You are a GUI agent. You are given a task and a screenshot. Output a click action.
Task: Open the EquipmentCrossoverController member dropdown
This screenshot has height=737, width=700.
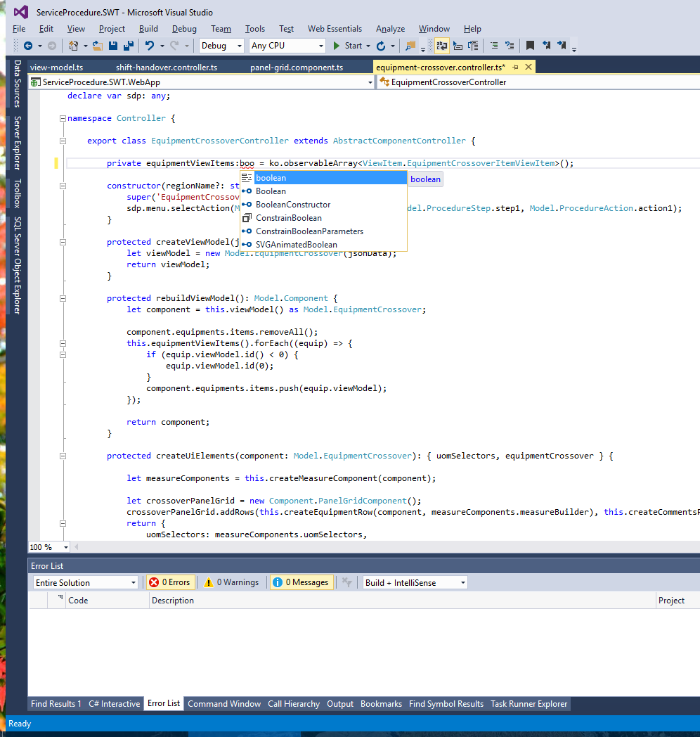539,82
